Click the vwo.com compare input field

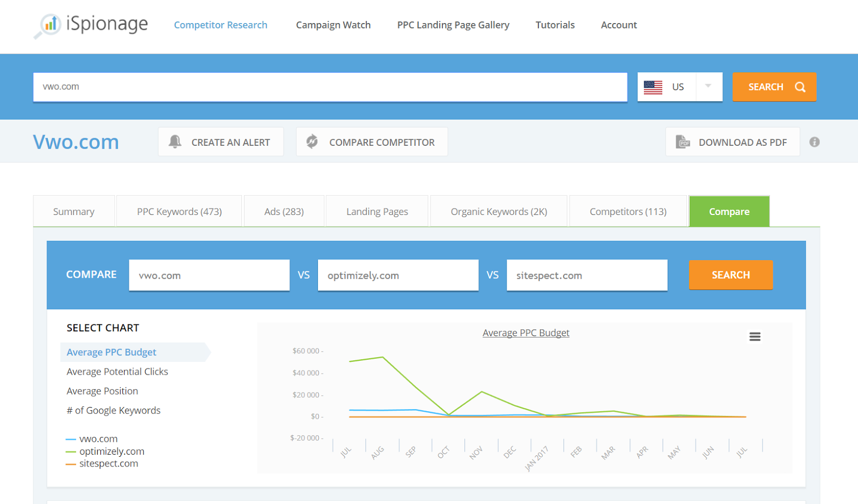(x=209, y=275)
